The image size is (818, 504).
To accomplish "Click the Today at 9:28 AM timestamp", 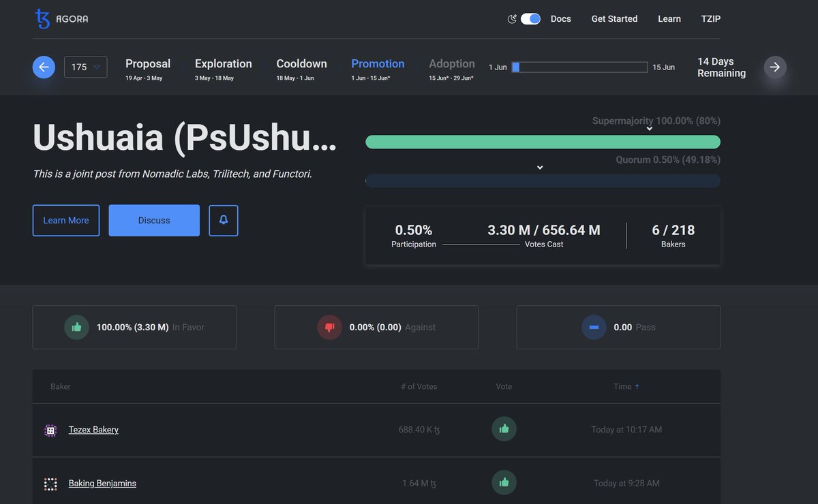I will tap(626, 484).
